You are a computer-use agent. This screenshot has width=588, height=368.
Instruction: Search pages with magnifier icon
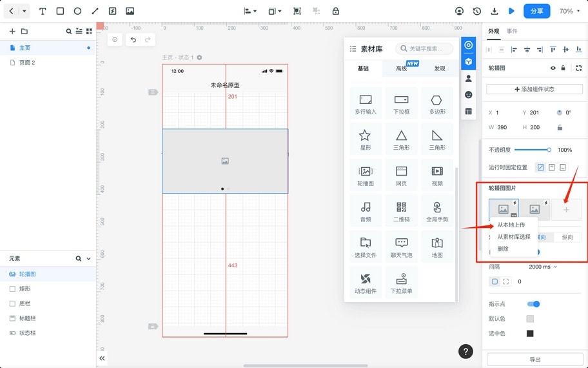coord(68,32)
